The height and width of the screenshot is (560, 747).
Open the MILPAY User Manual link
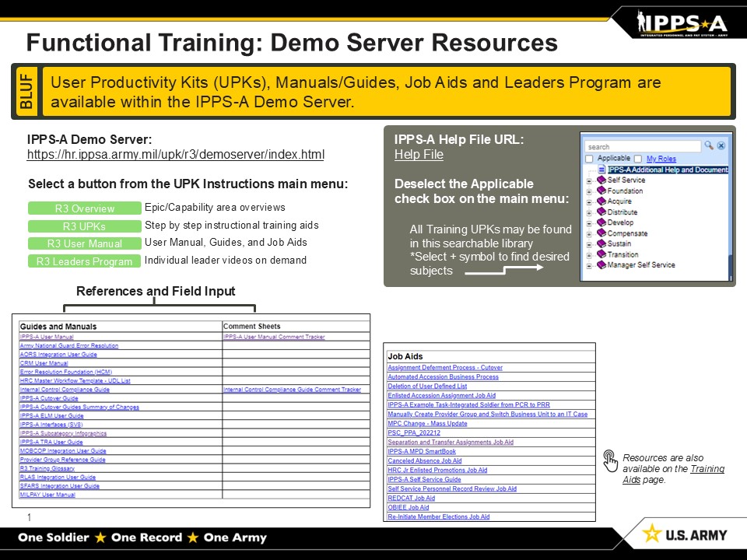pos(47,495)
